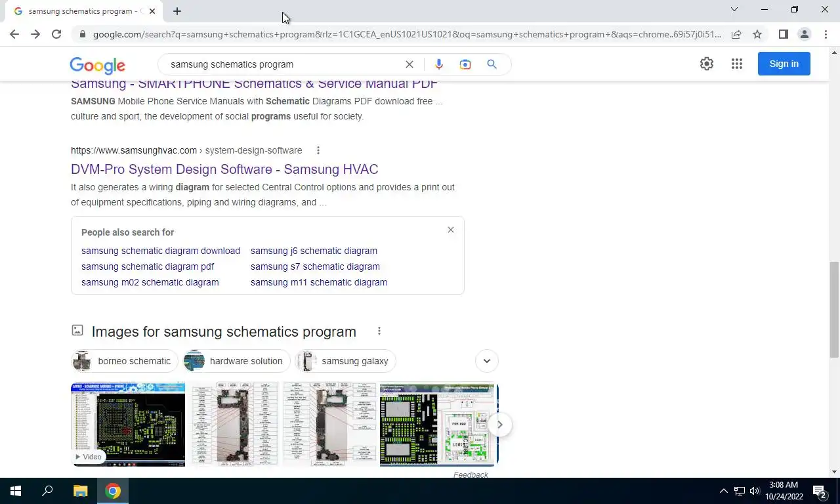Dismiss the People also search for box

tap(451, 230)
